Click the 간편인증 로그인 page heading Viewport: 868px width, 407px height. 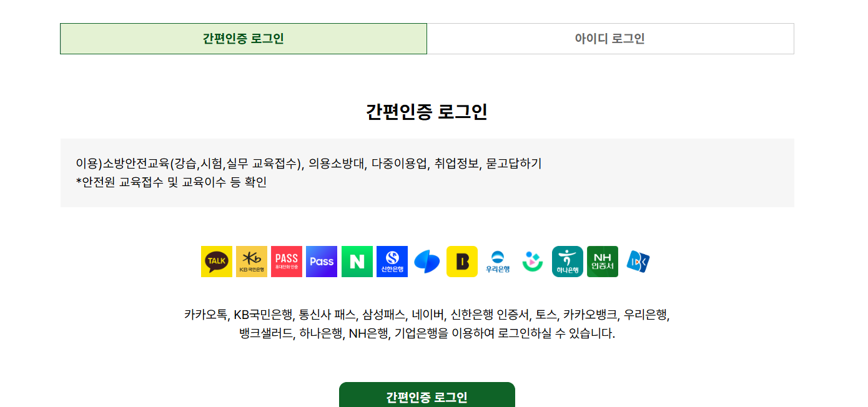point(427,112)
